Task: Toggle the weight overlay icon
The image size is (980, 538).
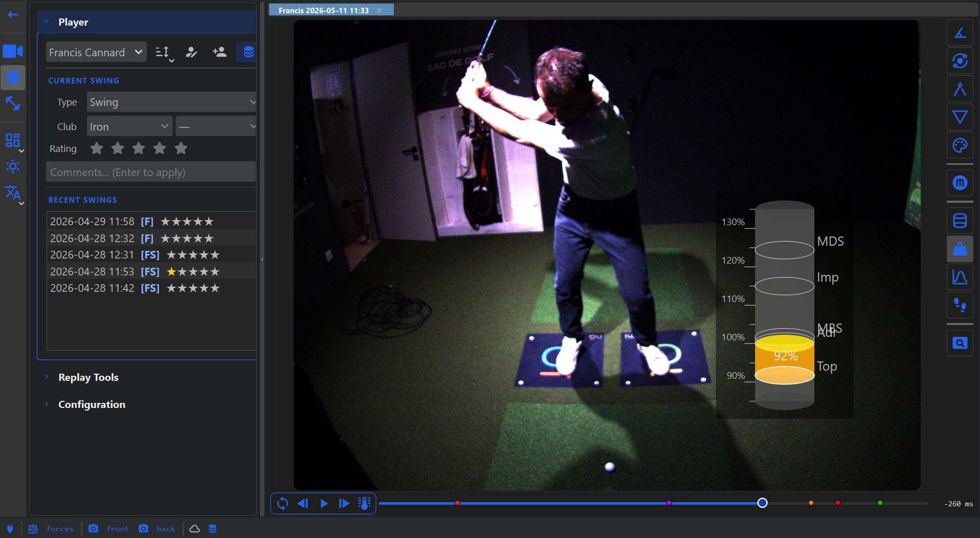Action: tap(960, 249)
